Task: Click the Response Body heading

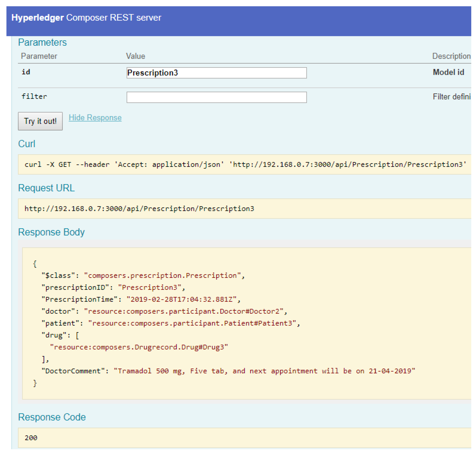Action: 51,232
